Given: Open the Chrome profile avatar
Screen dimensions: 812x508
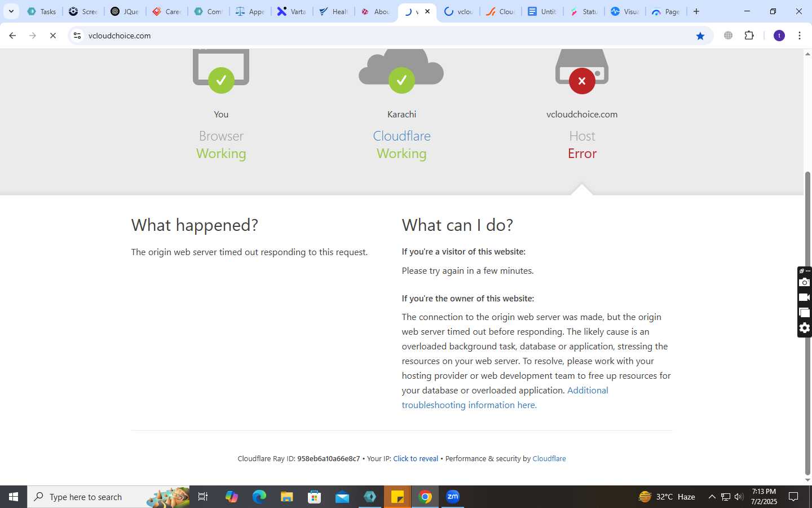Looking at the screenshot, I should (x=779, y=36).
